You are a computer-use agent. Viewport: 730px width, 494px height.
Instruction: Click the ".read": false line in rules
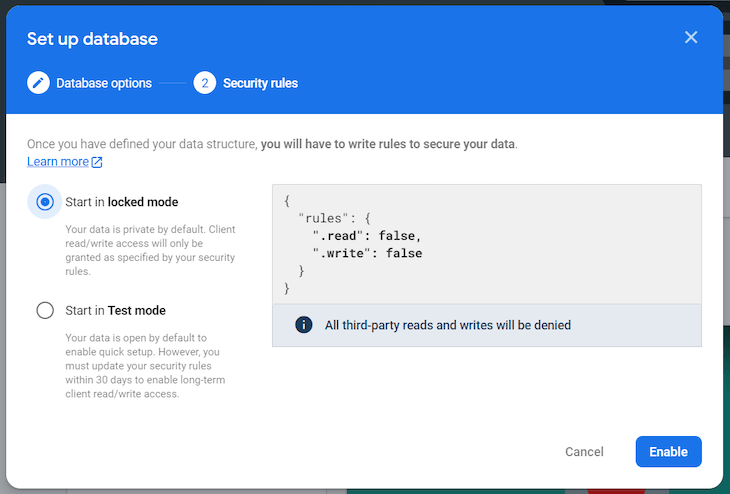pos(366,235)
